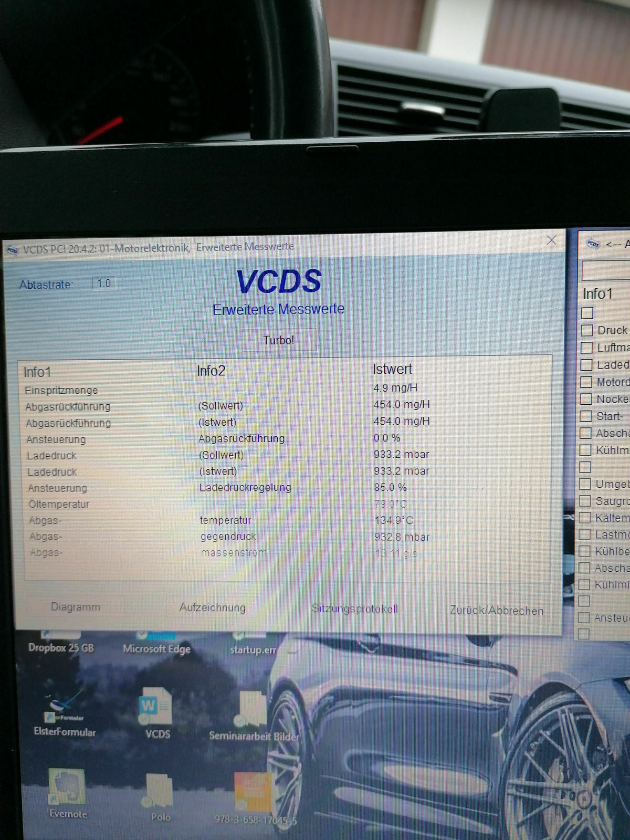This screenshot has height=840, width=630.
Task: Close the Erweiterte Messwerte window
Action: (x=551, y=240)
